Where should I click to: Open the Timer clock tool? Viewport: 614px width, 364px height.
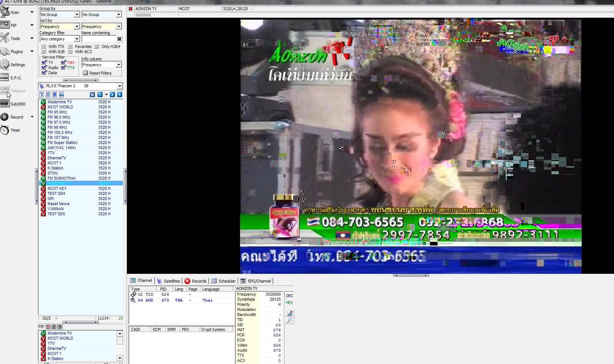click(10, 130)
